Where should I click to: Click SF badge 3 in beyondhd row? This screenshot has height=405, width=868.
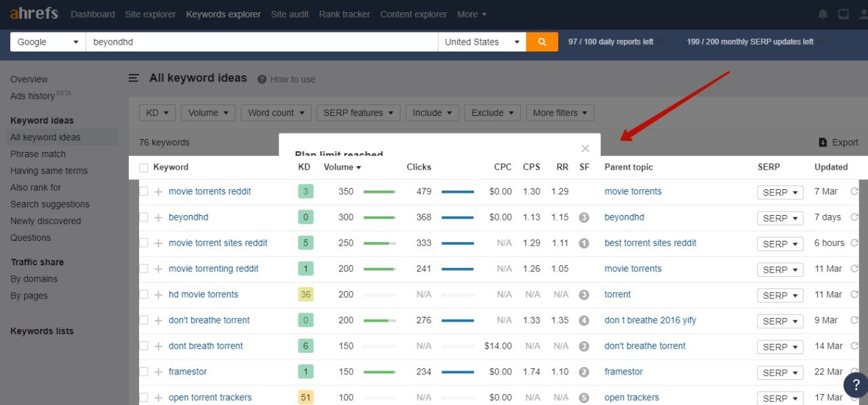click(584, 218)
